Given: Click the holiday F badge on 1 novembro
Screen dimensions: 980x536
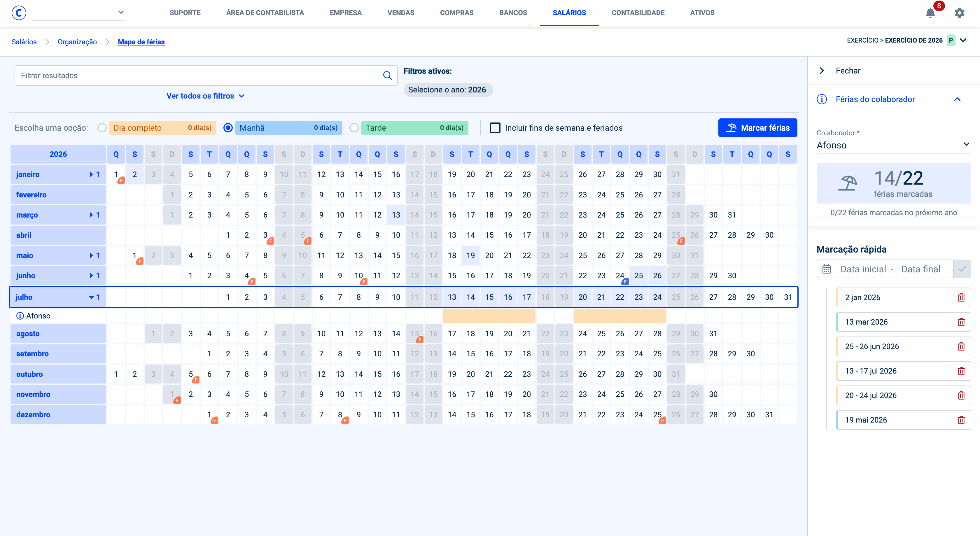Looking at the screenshot, I should (x=177, y=400).
